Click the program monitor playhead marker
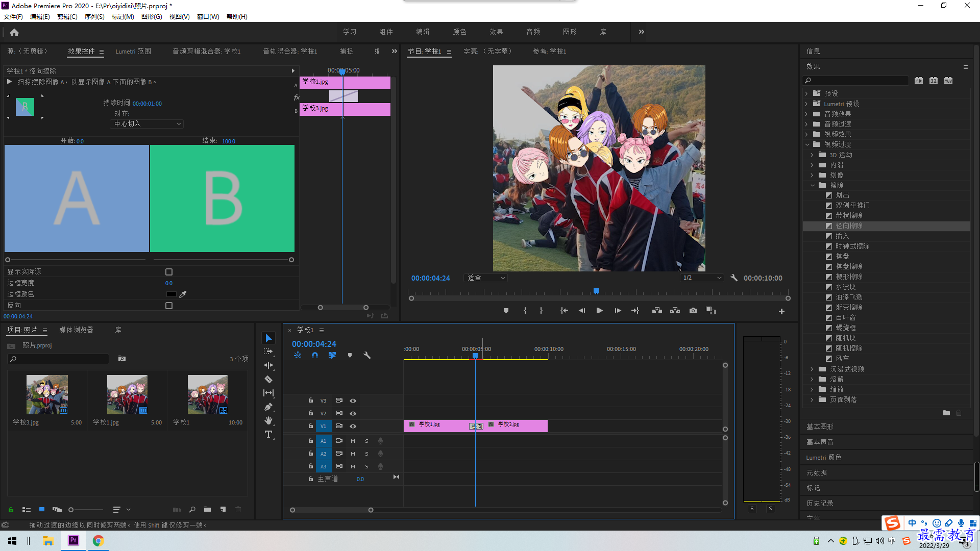980x551 pixels. click(x=596, y=291)
